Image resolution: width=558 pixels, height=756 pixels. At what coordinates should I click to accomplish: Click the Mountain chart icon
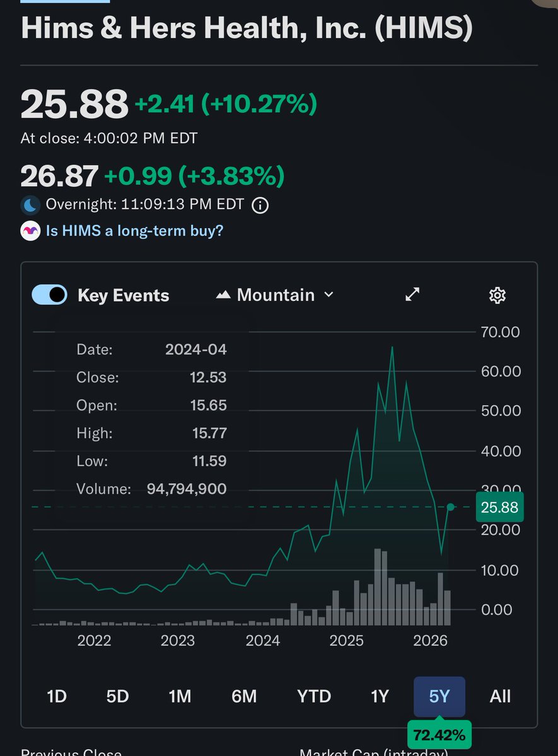(223, 295)
